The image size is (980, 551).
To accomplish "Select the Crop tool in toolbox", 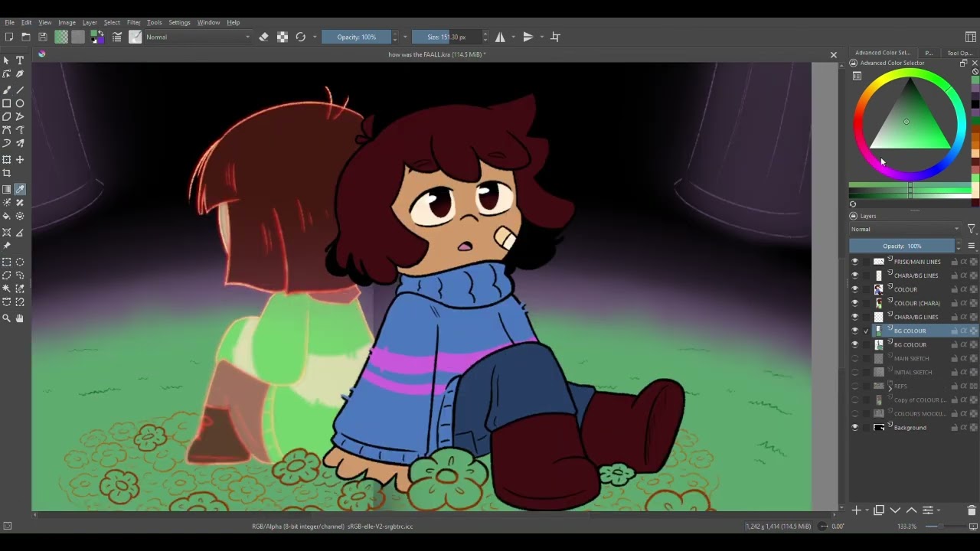I will click(x=7, y=173).
